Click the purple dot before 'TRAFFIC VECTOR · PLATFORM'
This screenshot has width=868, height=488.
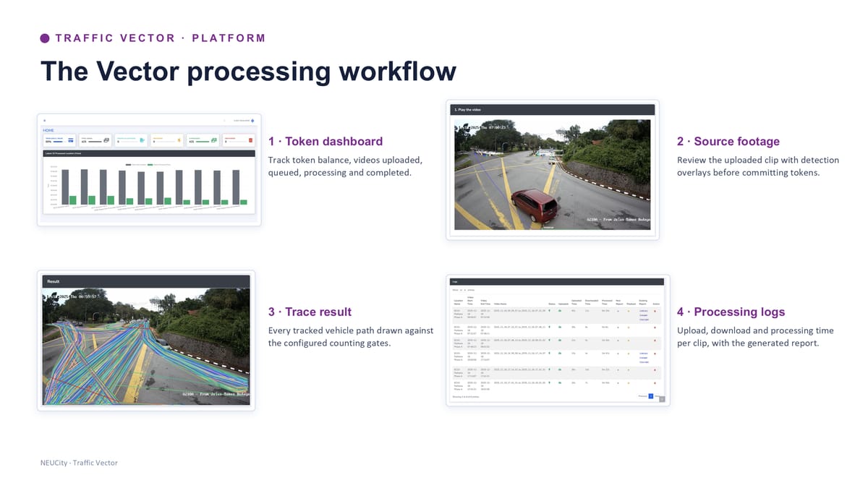(x=45, y=38)
